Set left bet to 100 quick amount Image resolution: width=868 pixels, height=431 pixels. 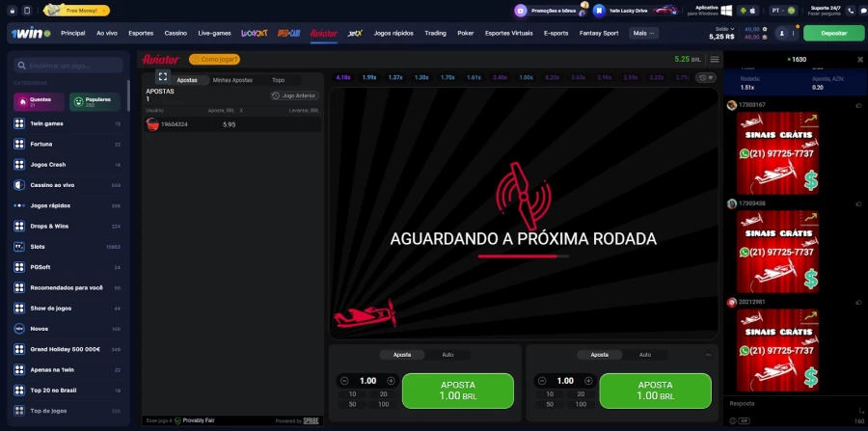click(383, 404)
